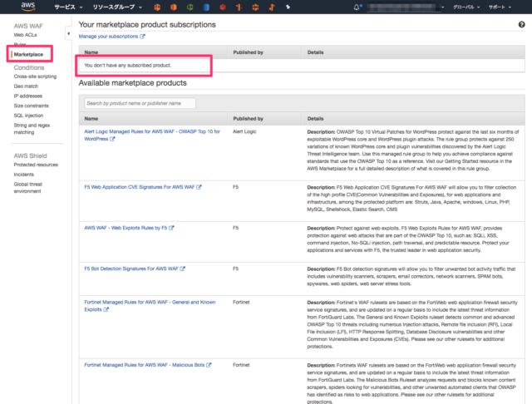The image size is (532, 404).
Task: Open F5 Web Application CVE Signatures link
Action: (140, 187)
